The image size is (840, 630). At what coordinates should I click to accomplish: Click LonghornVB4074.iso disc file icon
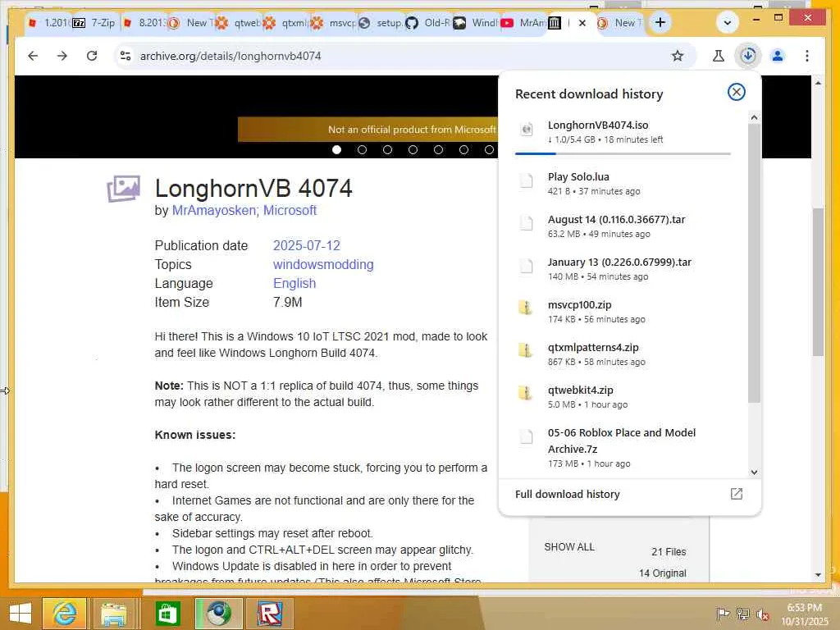click(527, 129)
